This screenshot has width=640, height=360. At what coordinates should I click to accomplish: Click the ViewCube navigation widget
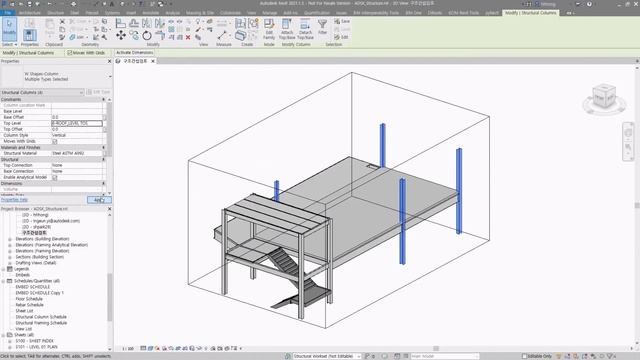(x=604, y=98)
